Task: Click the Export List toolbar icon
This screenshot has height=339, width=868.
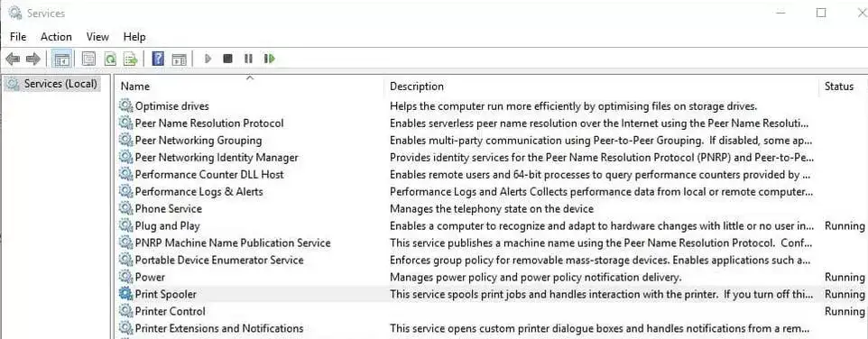Action: coord(131,59)
